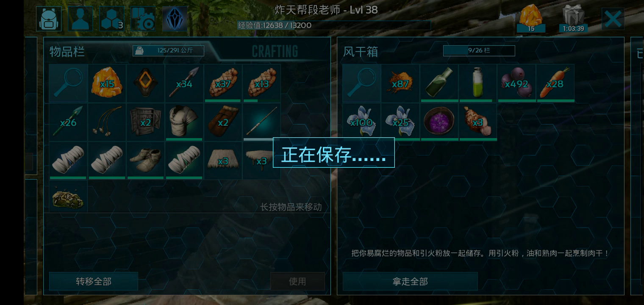
Task: Close the inventory with the X button
Action: click(x=613, y=19)
